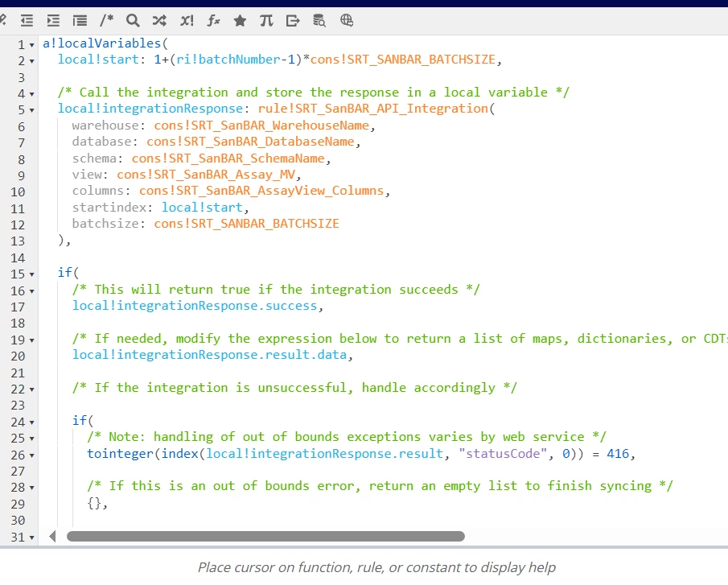Click the x! variable toolbar icon
Screen dimensions: 728x585
point(187,20)
